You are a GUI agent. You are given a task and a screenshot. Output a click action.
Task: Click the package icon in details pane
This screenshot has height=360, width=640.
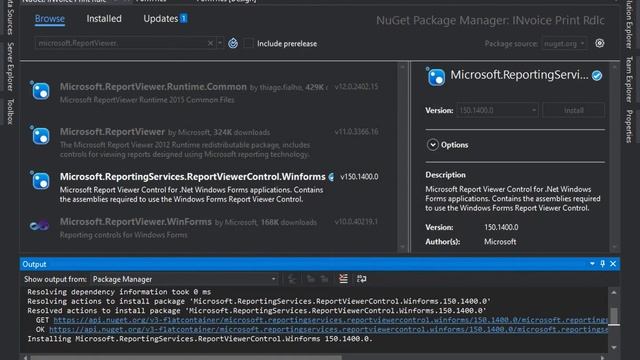436,77
